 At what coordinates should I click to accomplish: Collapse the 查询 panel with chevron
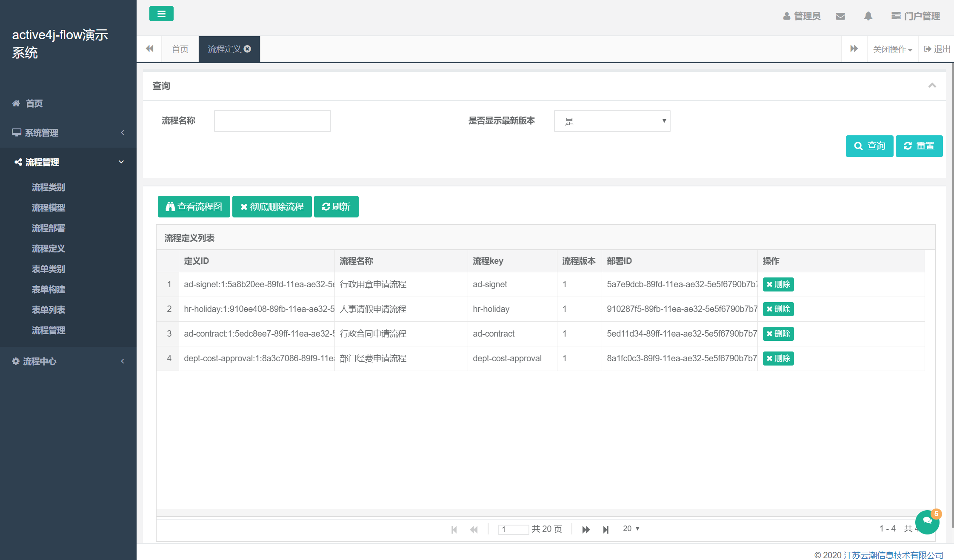(932, 86)
